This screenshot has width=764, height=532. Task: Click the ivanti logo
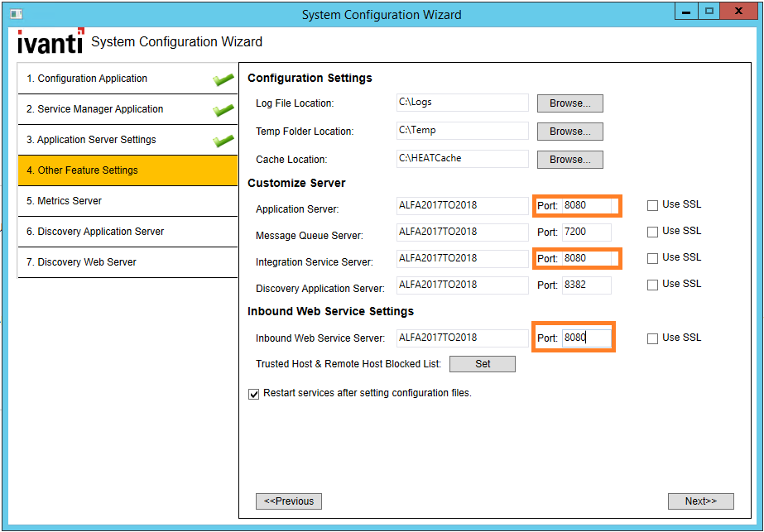pos(47,41)
